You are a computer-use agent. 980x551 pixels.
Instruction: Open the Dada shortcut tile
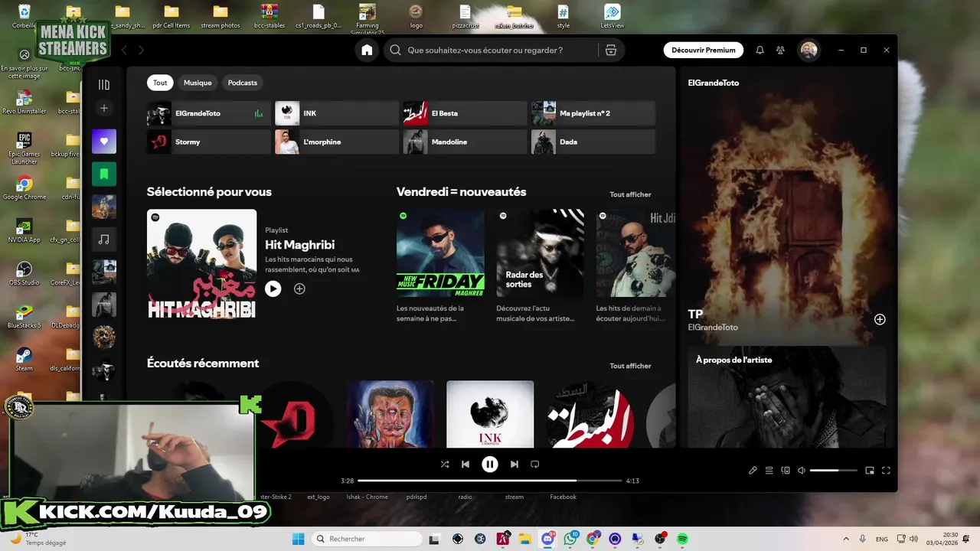(593, 142)
